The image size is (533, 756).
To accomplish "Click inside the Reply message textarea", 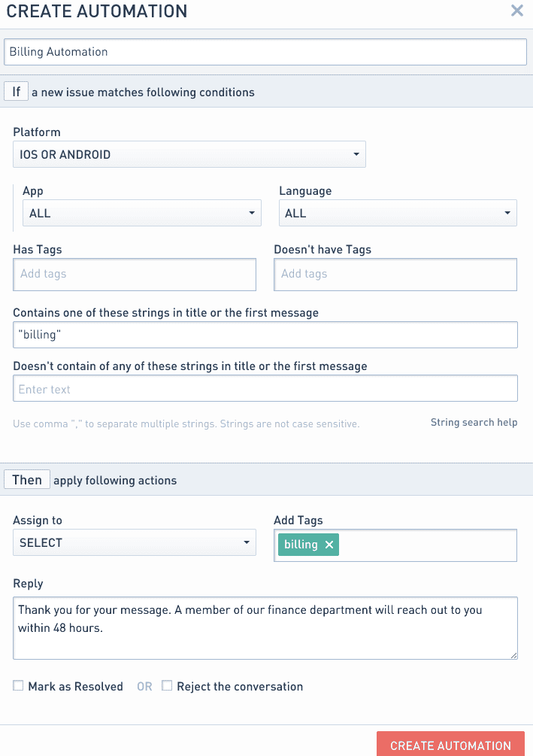I will tap(265, 628).
